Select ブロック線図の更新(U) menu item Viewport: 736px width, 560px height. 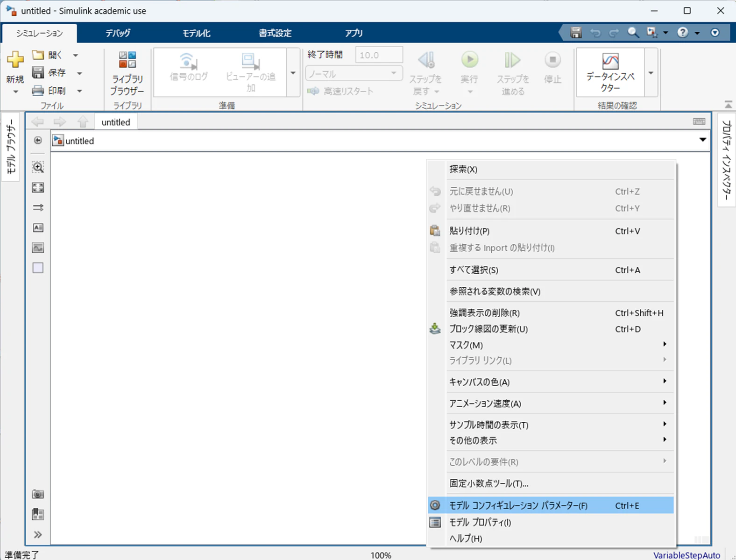(x=551, y=329)
